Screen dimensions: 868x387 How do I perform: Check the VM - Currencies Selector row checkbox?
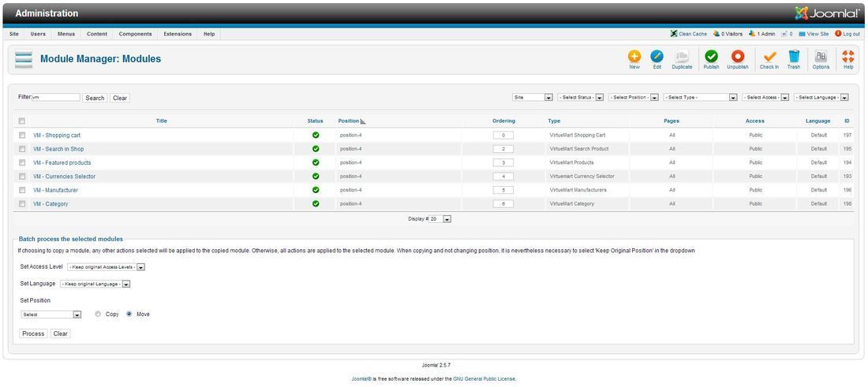tap(22, 177)
